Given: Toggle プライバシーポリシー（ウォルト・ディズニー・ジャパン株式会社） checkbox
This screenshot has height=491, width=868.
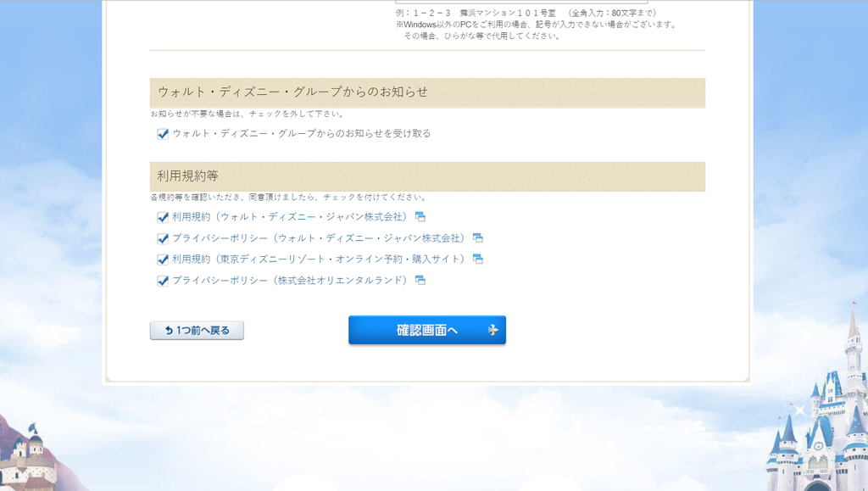Looking at the screenshot, I should click(x=163, y=238).
